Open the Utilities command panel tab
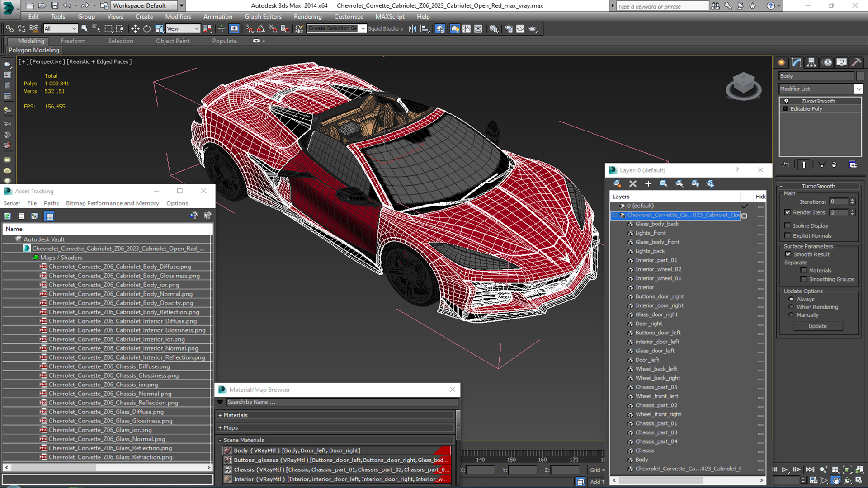Image resolution: width=868 pixels, height=488 pixels. click(x=856, y=62)
